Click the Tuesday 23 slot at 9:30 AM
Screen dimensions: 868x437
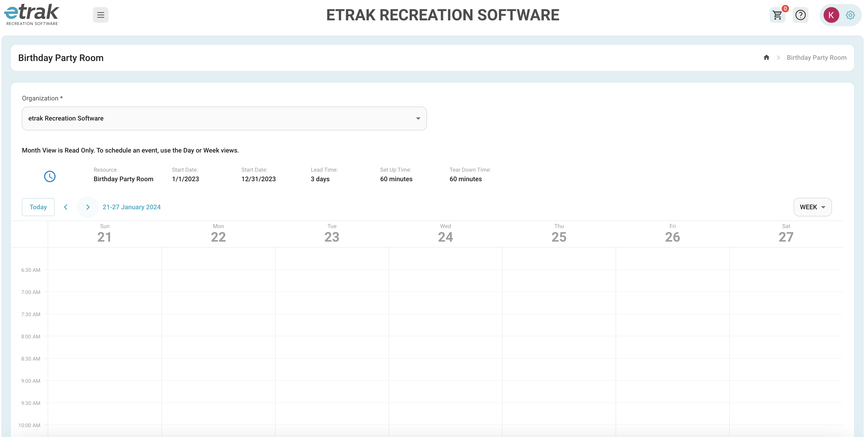(x=332, y=414)
